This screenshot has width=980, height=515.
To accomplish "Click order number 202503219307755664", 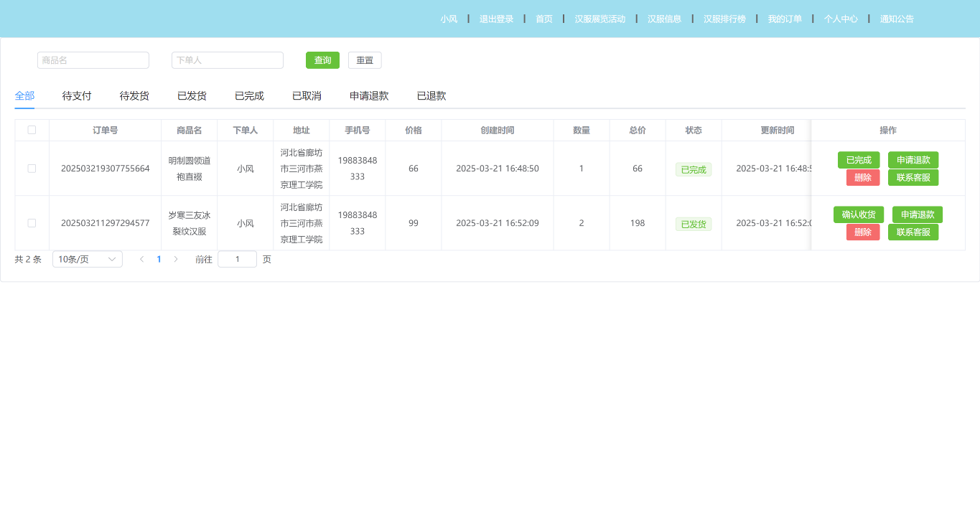I will pos(106,169).
